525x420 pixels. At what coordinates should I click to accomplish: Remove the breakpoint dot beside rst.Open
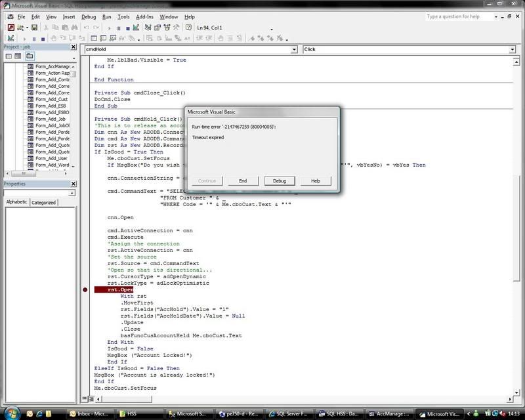pos(85,289)
